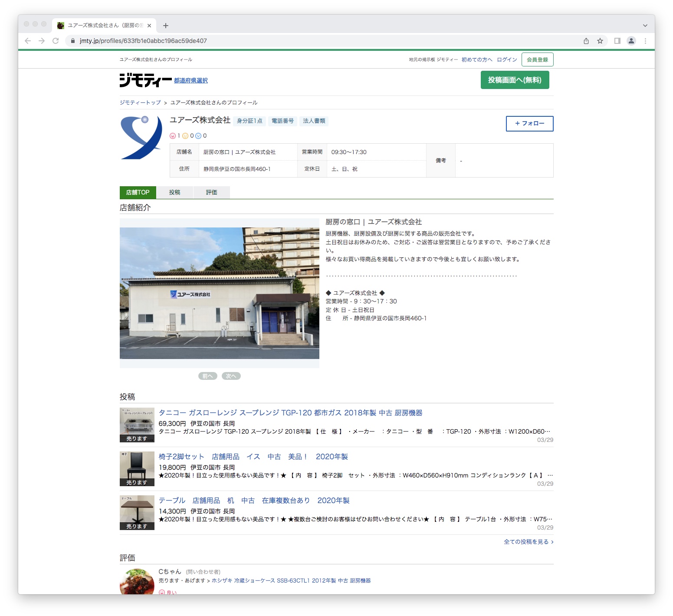
Task: Open the テーブル 店舗用品 listing title
Action: coord(254,501)
